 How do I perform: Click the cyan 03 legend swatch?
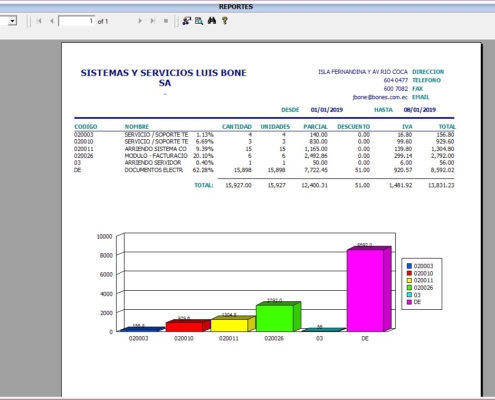[x=409, y=295]
